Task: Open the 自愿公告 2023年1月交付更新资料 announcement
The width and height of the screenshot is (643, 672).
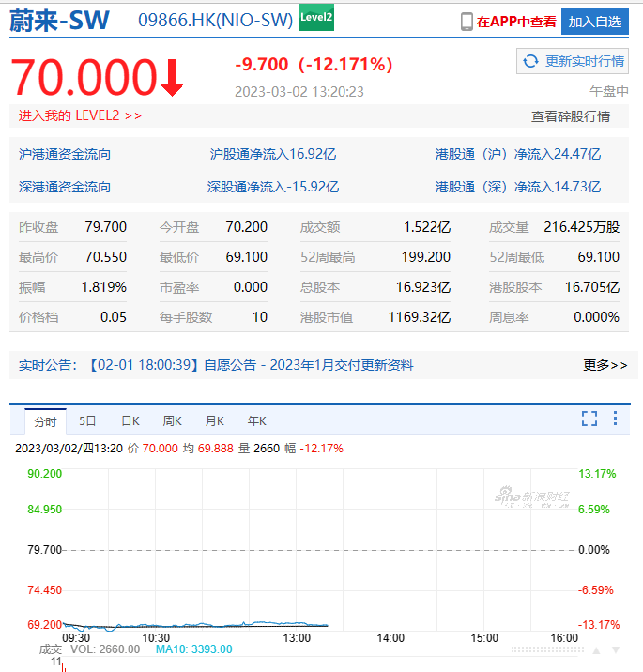Action: click(x=252, y=366)
